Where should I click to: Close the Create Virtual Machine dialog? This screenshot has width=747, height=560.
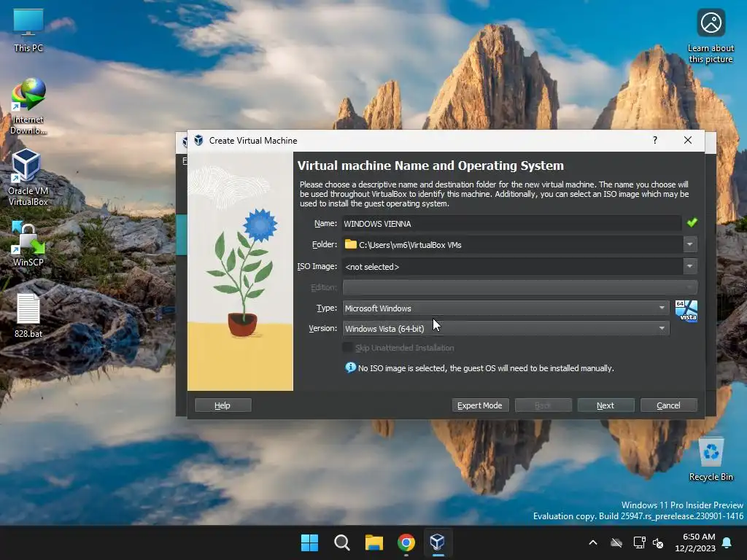point(687,140)
